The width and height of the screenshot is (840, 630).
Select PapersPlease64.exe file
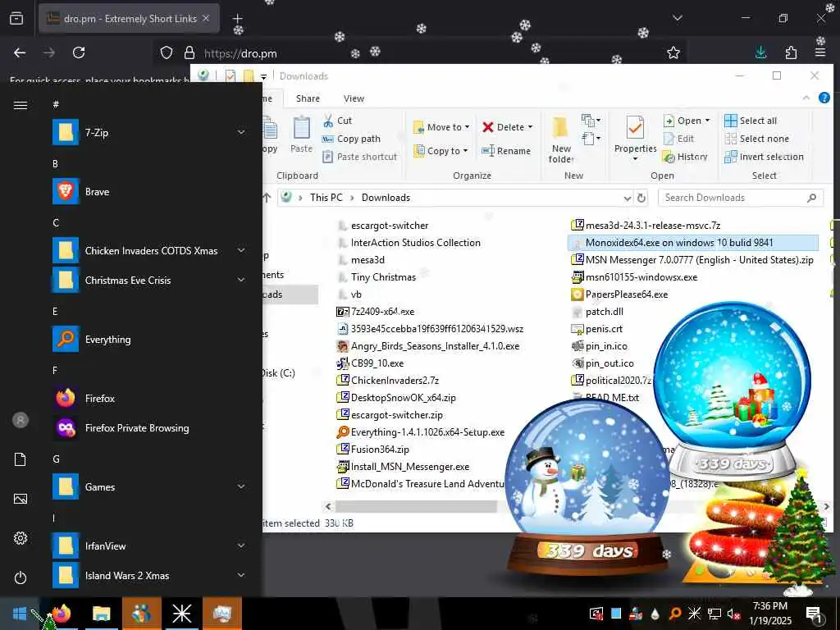(620, 294)
